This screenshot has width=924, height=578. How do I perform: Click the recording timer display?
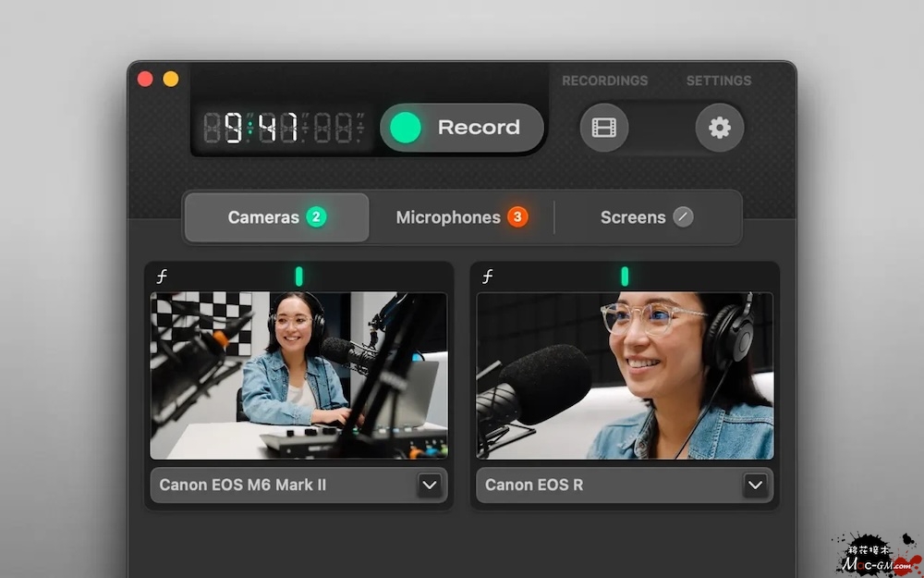283,128
